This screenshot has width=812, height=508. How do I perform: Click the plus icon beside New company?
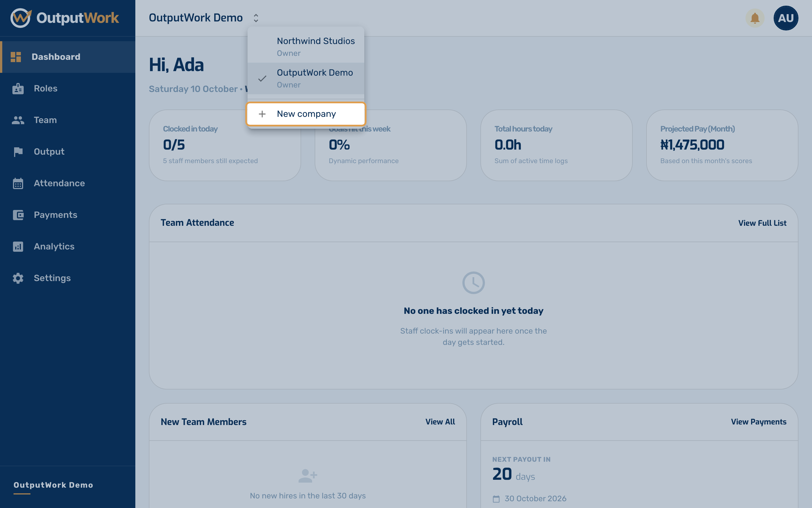pos(262,114)
